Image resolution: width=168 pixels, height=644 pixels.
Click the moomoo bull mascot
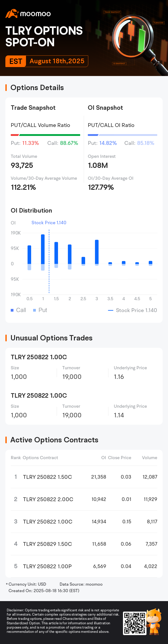(154, 622)
